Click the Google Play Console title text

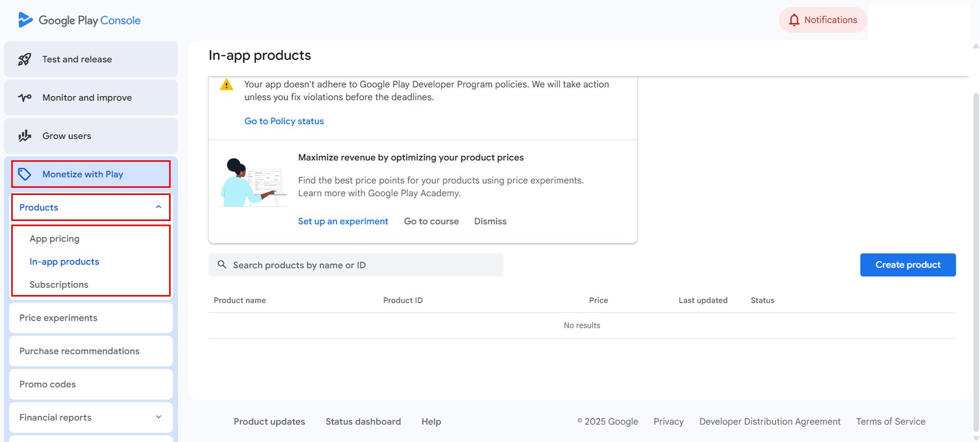(x=89, y=20)
